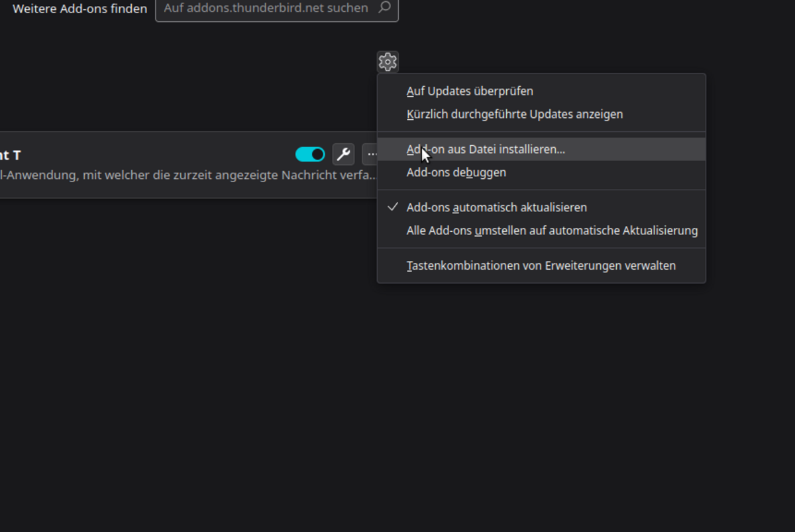Click the magnifier icon in the search box
The width and height of the screenshot is (795, 532).
(384, 8)
